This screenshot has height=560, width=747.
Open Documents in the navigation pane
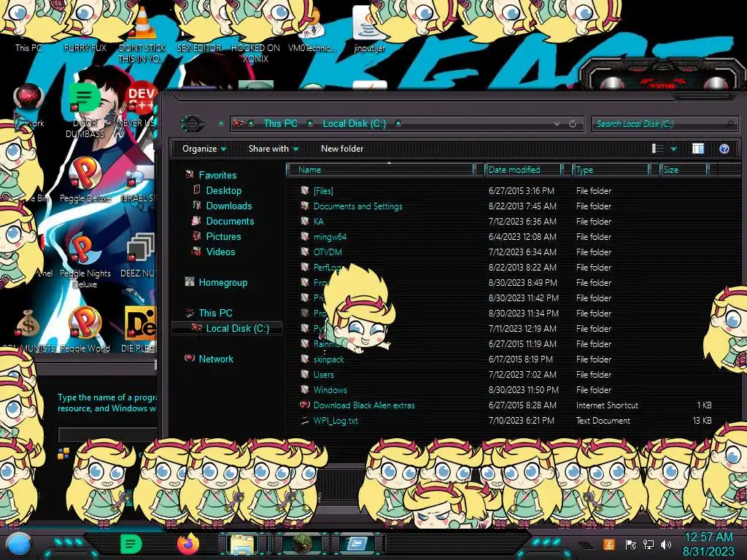click(x=223, y=221)
